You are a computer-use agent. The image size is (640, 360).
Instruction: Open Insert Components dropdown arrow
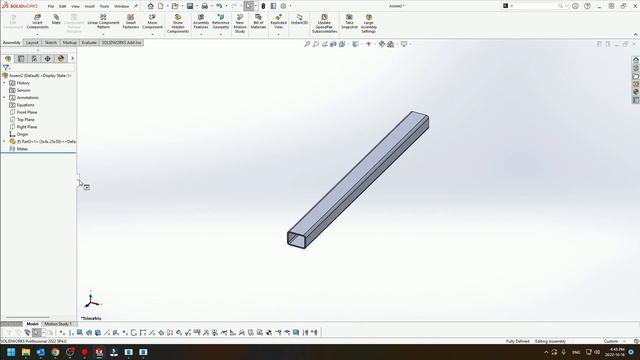[x=37, y=34]
